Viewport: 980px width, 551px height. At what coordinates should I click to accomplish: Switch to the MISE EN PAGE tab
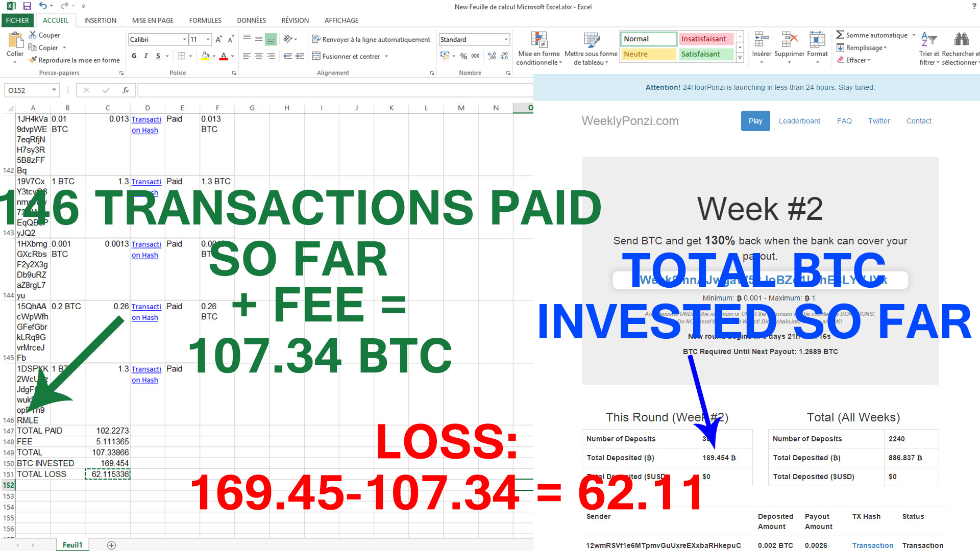click(x=153, y=20)
